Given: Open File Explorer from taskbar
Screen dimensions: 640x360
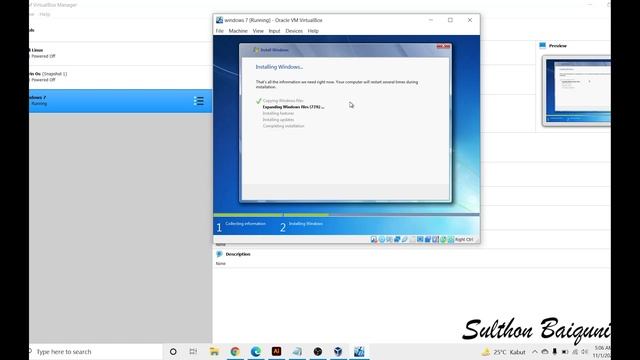Looking at the screenshot, I should [x=214, y=351].
